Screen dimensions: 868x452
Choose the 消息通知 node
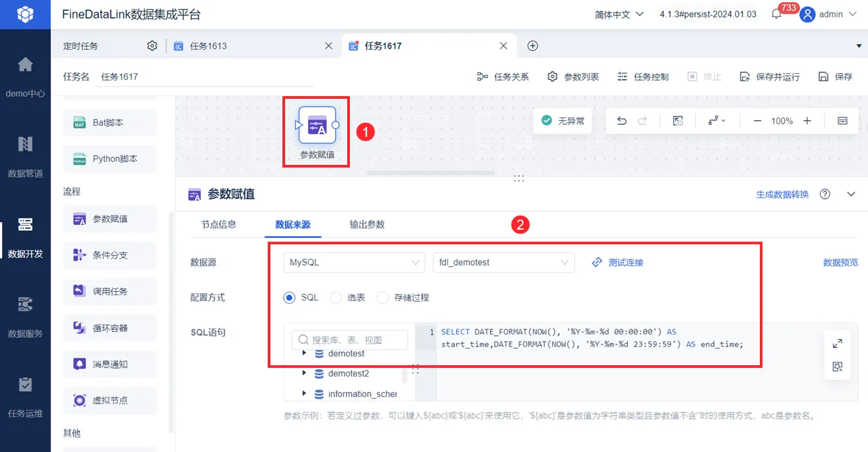110,364
